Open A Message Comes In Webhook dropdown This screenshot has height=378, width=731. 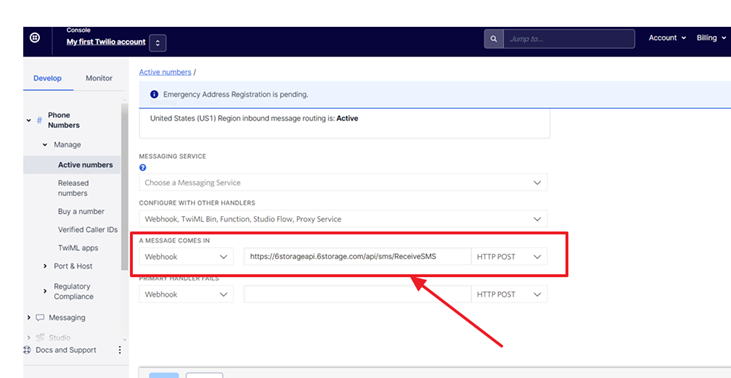pyautogui.click(x=186, y=256)
